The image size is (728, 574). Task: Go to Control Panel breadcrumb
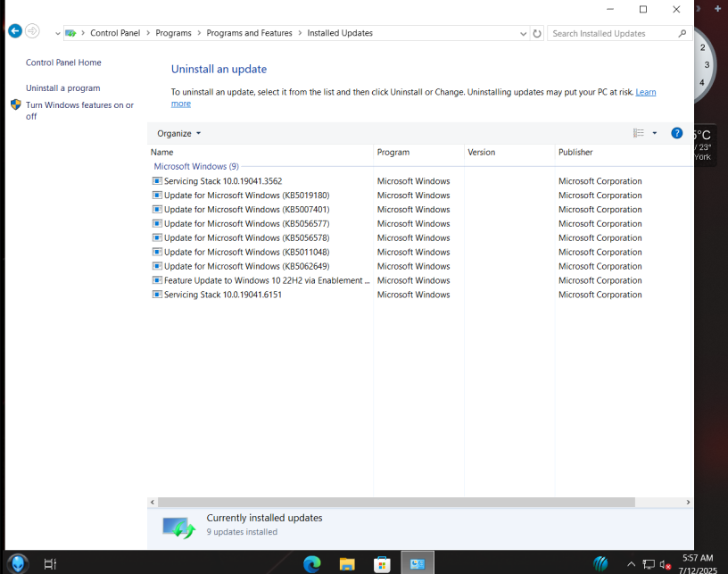tap(115, 33)
